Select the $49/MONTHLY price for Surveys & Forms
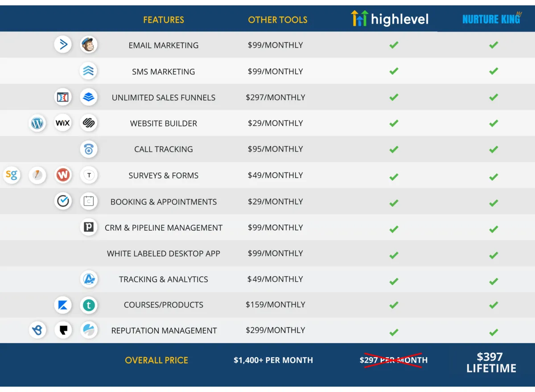Screen dimensions: 535x392 coord(276,175)
